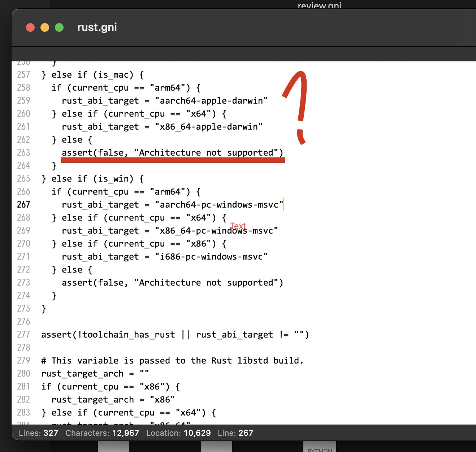Click the rust_target_arch variable on line 280
This screenshot has width=476, height=452.
[x=82, y=374]
